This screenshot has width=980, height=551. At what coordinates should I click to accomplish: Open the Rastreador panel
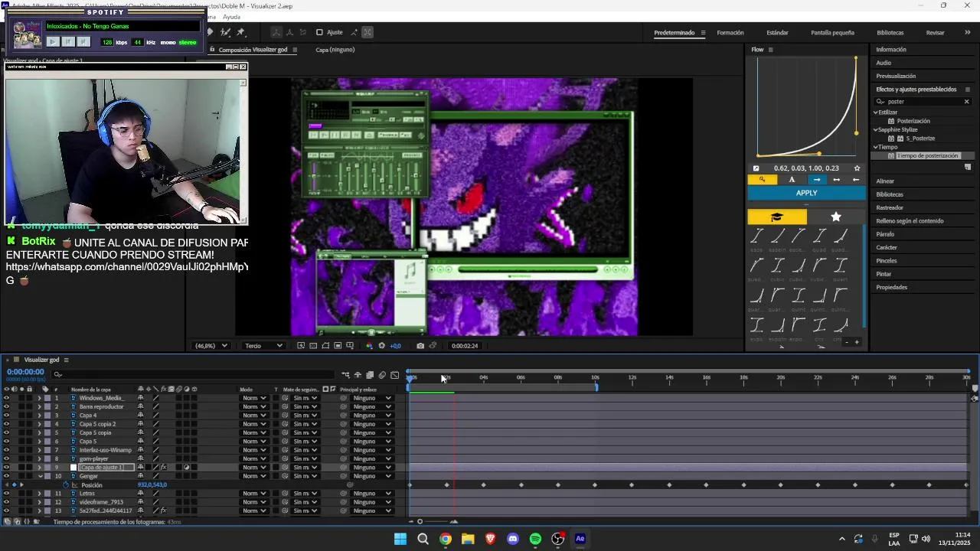point(890,207)
